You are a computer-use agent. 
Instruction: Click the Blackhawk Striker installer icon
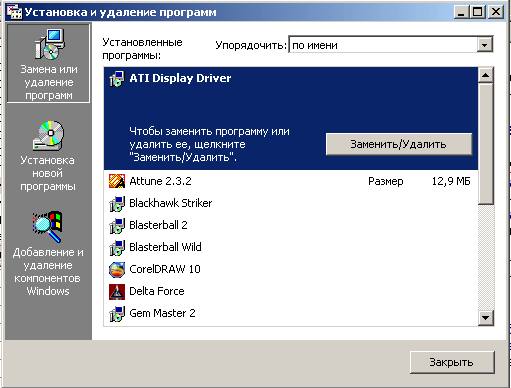117,203
